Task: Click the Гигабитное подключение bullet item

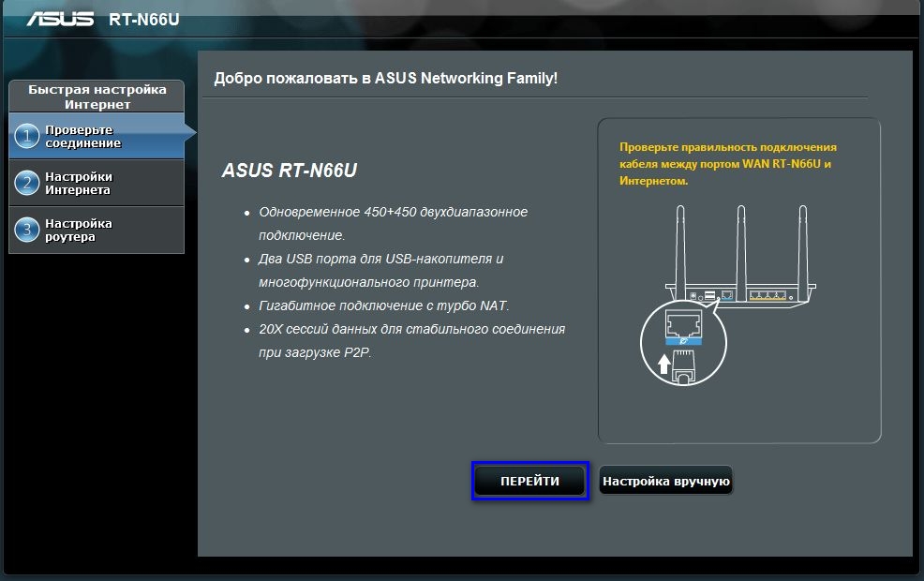Action: pos(383,305)
